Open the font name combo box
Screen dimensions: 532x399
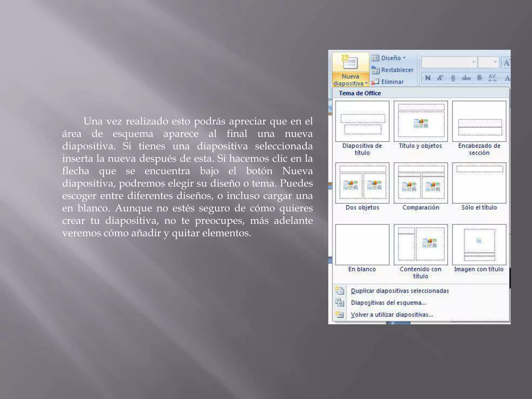pyautogui.click(x=449, y=62)
